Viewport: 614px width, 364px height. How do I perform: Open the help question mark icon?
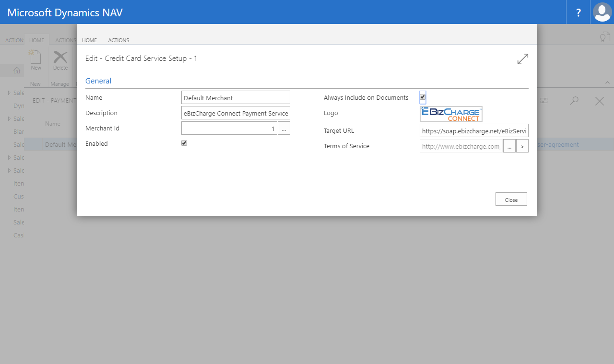[x=578, y=12]
